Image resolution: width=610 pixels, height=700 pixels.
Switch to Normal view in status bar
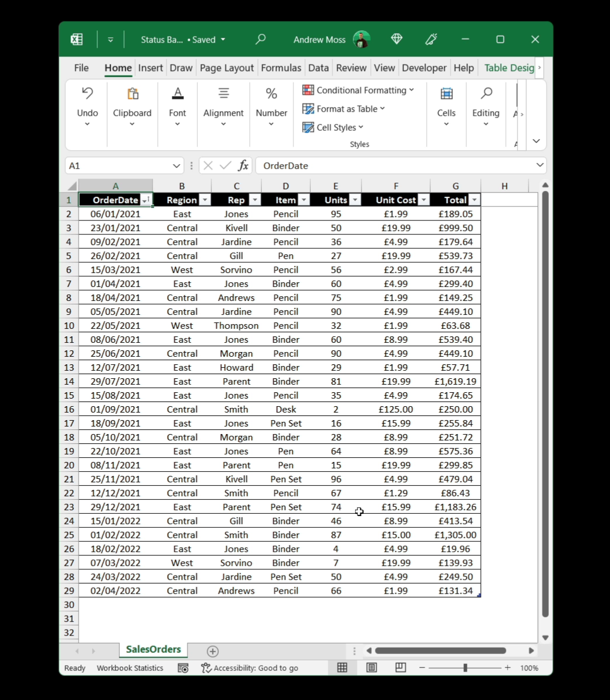[342, 667]
